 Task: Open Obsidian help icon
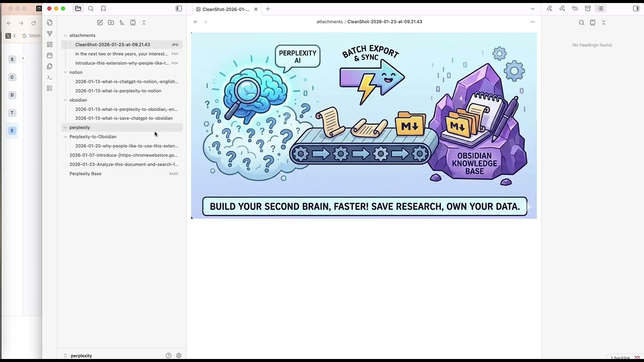tap(169, 355)
